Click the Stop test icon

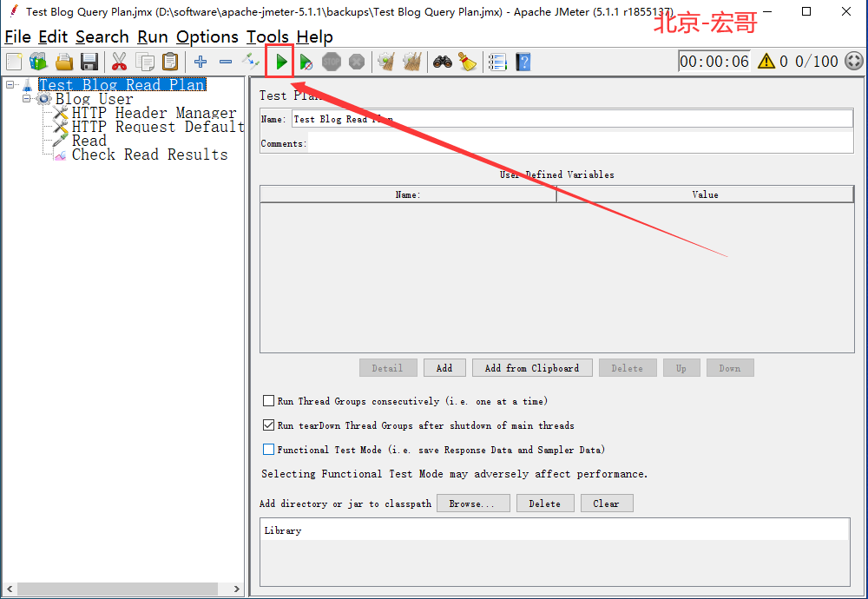[x=332, y=62]
